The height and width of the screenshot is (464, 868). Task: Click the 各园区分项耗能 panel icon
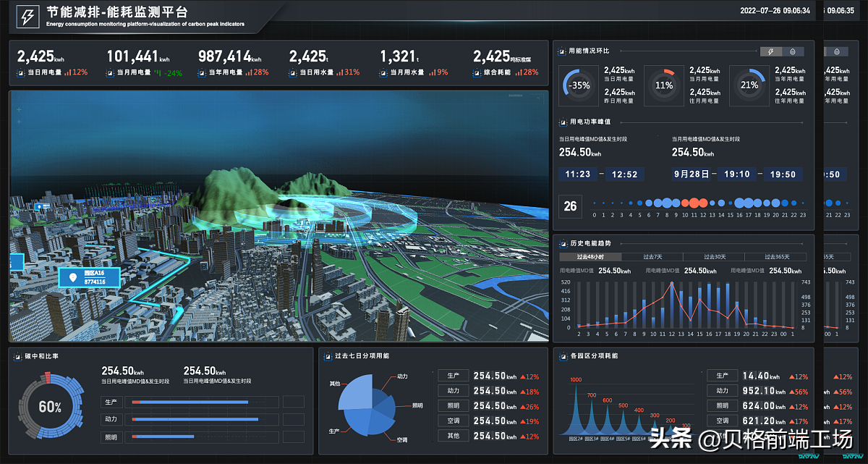(x=563, y=356)
